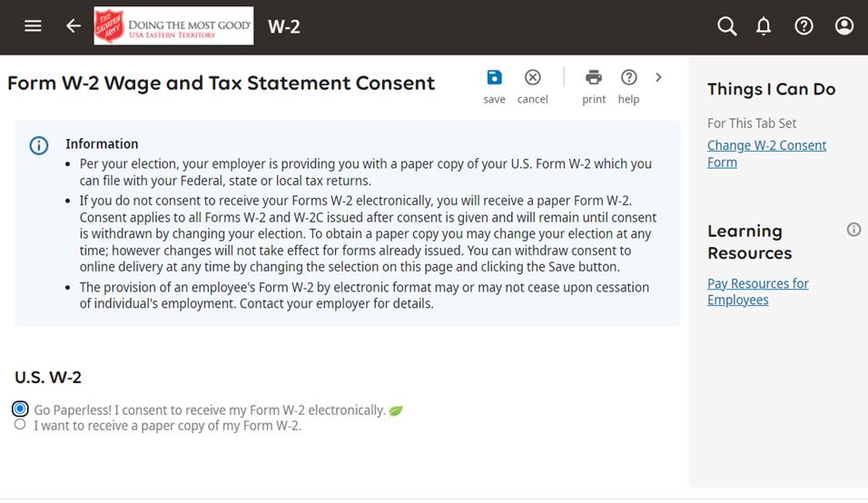Save the W-2 consent form
Image resolution: width=868 pixels, height=503 pixels.
pos(494,85)
